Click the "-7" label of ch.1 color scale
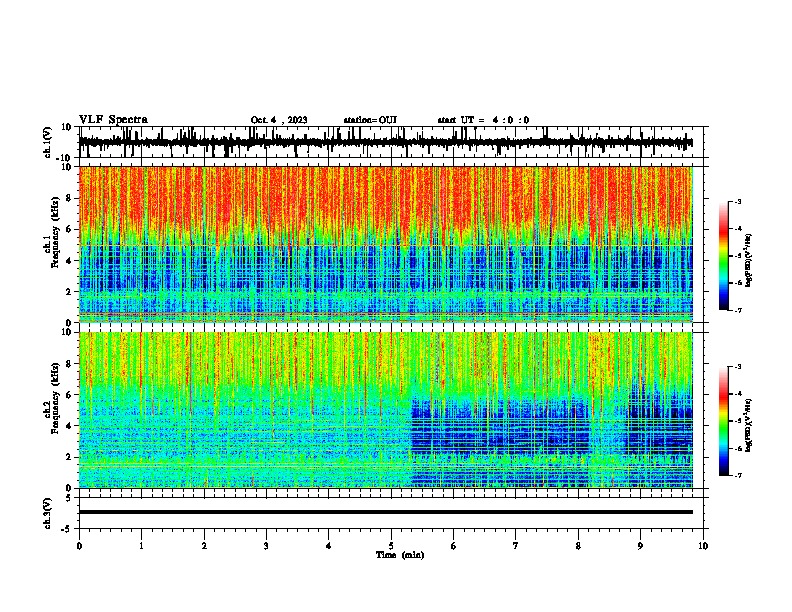Screen dimensions: 792x612 (738, 310)
